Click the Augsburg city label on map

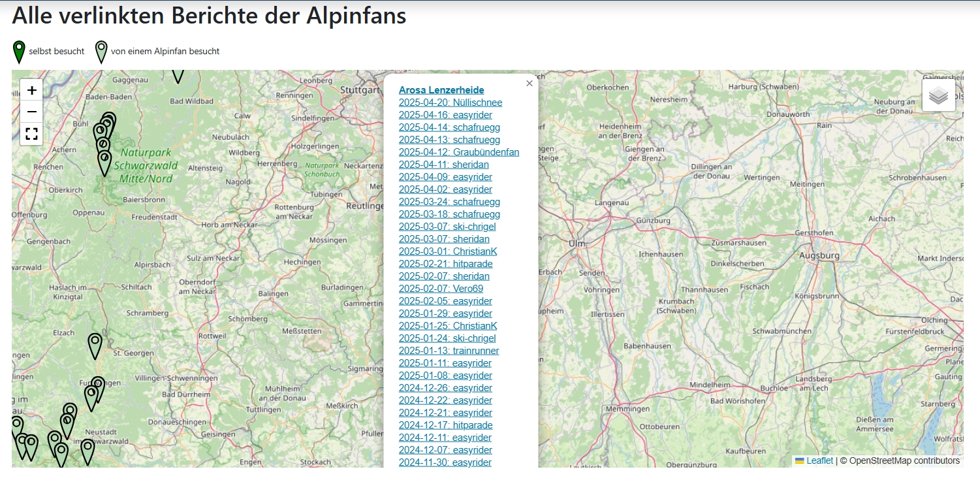click(x=818, y=256)
